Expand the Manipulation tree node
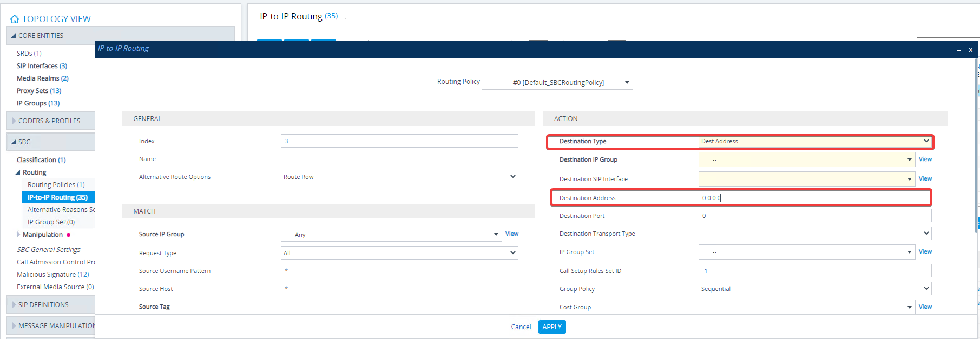 18,235
